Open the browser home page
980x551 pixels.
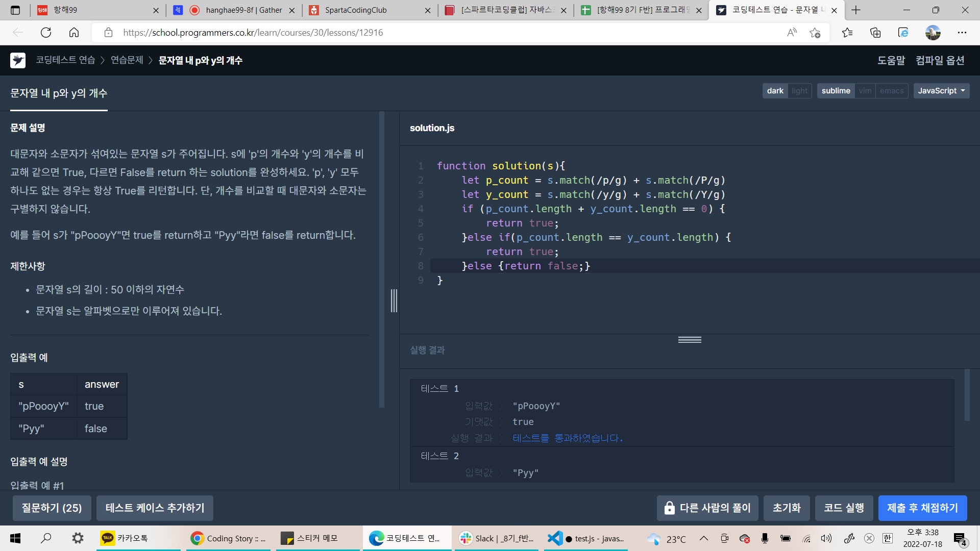tap(74, 33)
